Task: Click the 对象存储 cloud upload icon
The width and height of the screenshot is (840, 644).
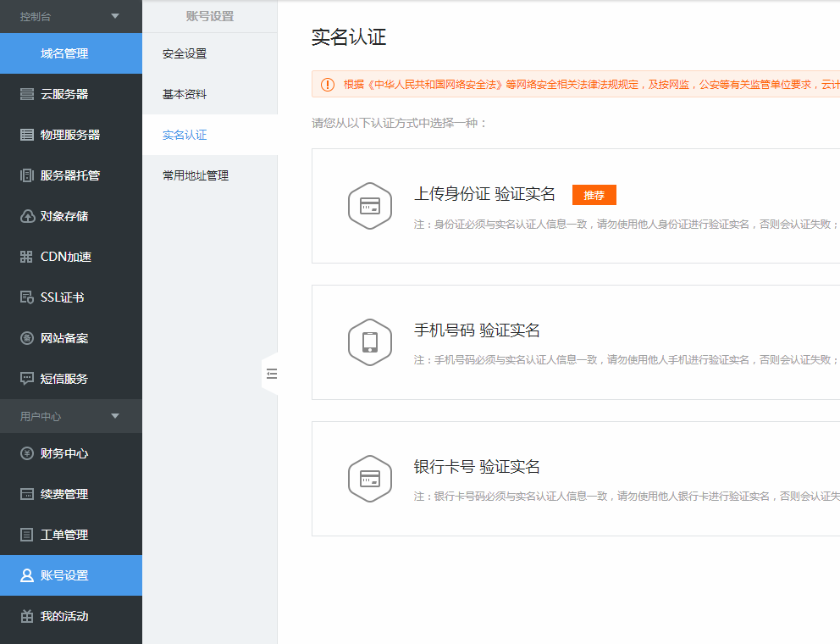Action: tap(27, 216)
